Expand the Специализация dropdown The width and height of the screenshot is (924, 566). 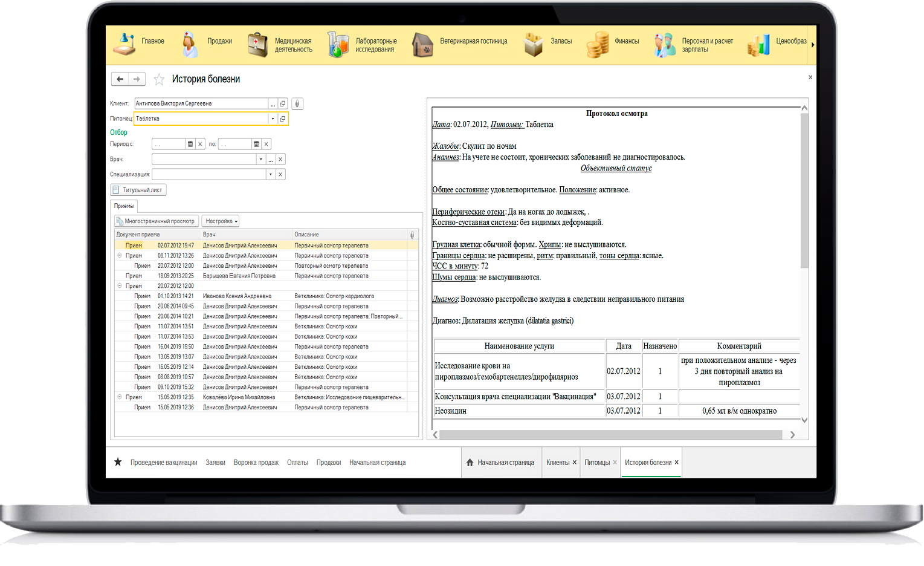[x=270, y=174]
